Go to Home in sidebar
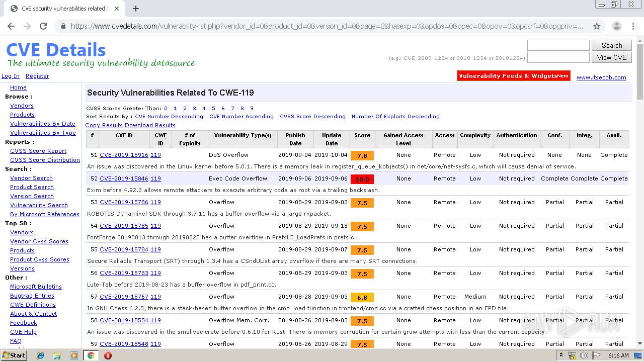The width and height of the screenshot is (644, 362). 18,87
